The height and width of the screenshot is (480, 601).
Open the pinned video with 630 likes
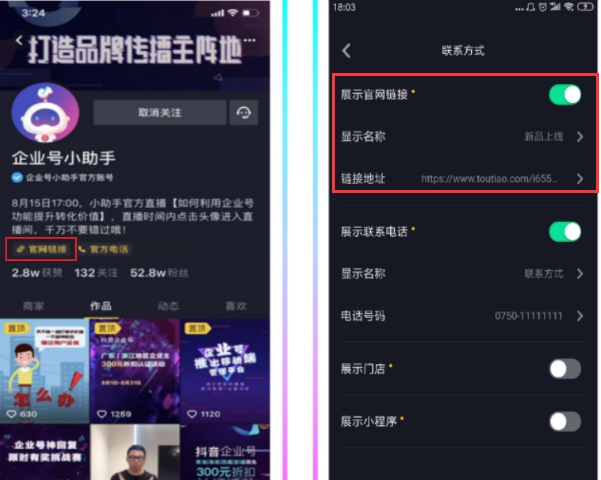44,371
